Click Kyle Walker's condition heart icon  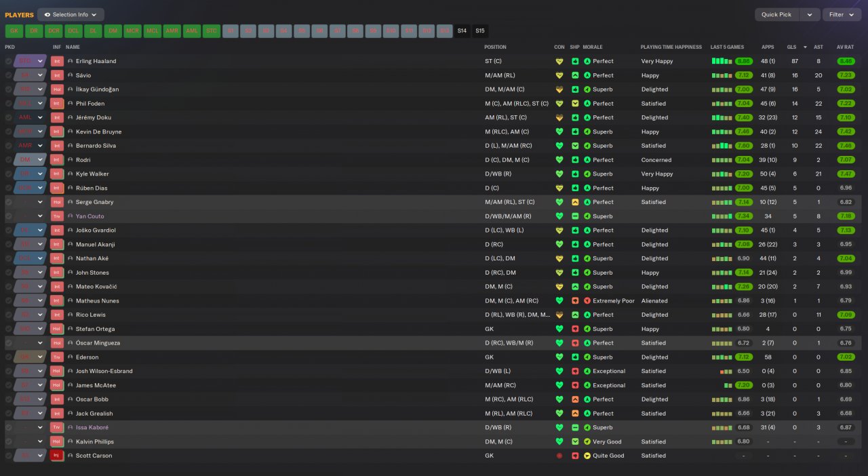point(559,174)
